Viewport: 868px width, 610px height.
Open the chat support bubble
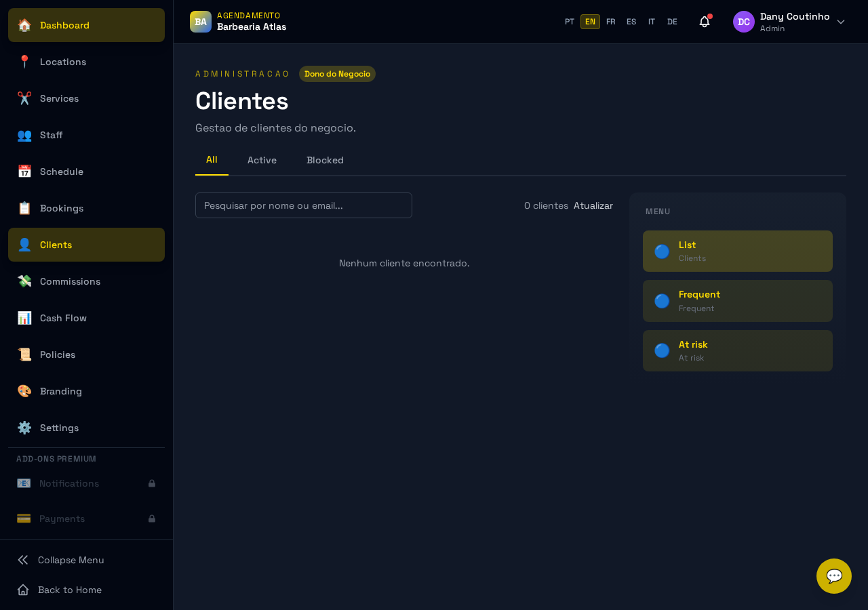(833, 576)
